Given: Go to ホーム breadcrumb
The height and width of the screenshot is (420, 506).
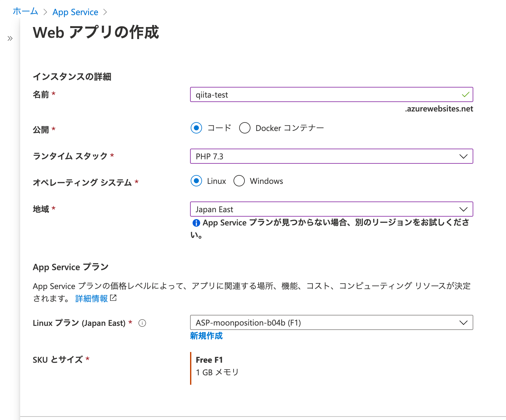Looking at the screenshot, I should coord(25,12).
